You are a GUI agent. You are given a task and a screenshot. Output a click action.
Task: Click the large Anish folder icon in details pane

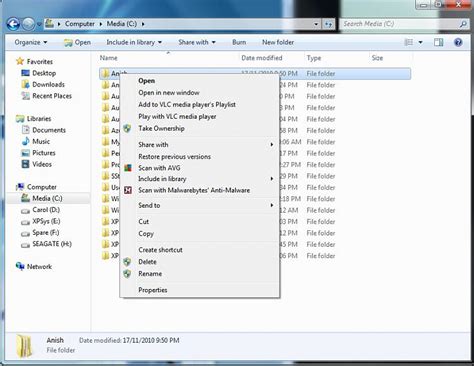click(x=24, y=346)
